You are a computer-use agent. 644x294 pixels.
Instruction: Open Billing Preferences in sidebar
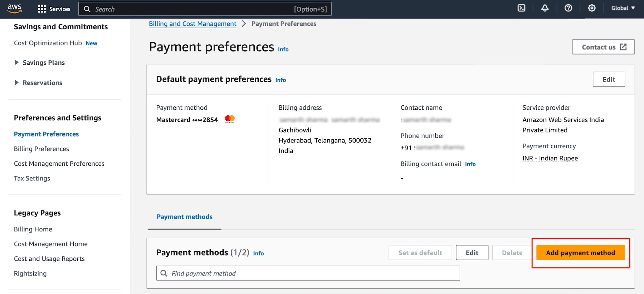click(x=42, y=149)
